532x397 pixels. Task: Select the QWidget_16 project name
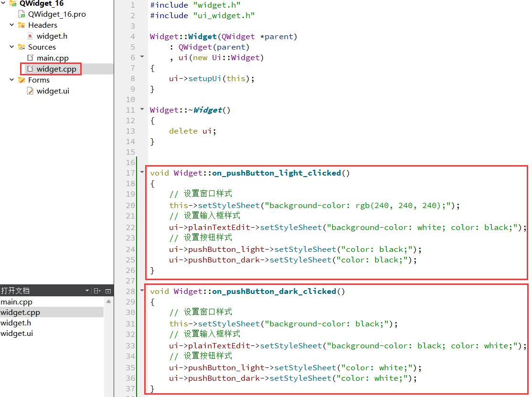pos(42,4)
